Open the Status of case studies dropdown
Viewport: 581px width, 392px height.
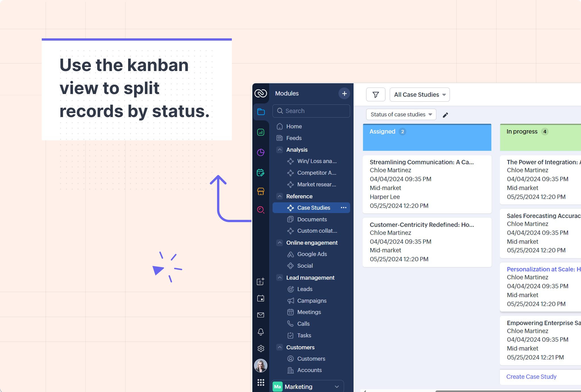(401, 114)
